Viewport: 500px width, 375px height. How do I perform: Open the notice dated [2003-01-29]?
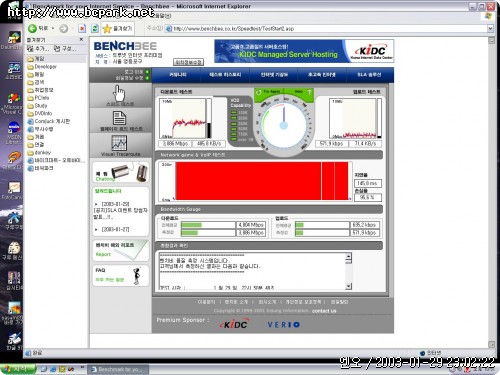[x=115, y=204]
